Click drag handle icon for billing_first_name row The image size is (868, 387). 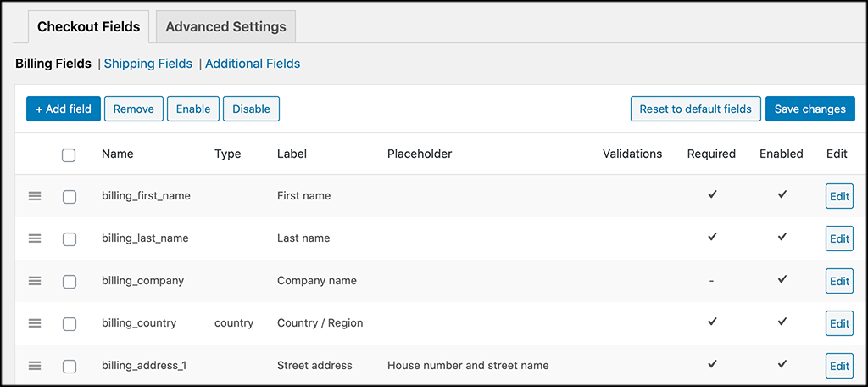pyautogui.click(x=35, y=196)
